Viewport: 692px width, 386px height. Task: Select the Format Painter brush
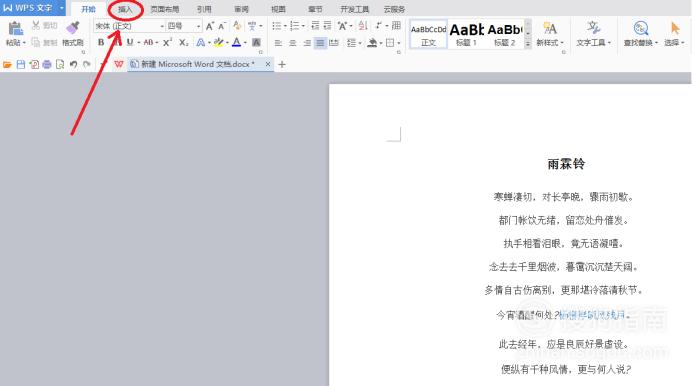click(x=72, y=27)
